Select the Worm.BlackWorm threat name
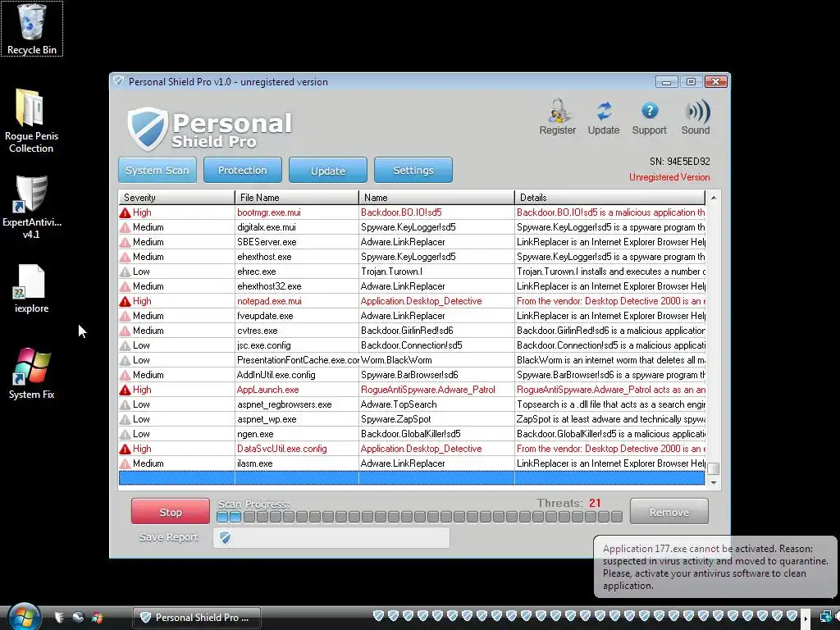 coord(396,360)
